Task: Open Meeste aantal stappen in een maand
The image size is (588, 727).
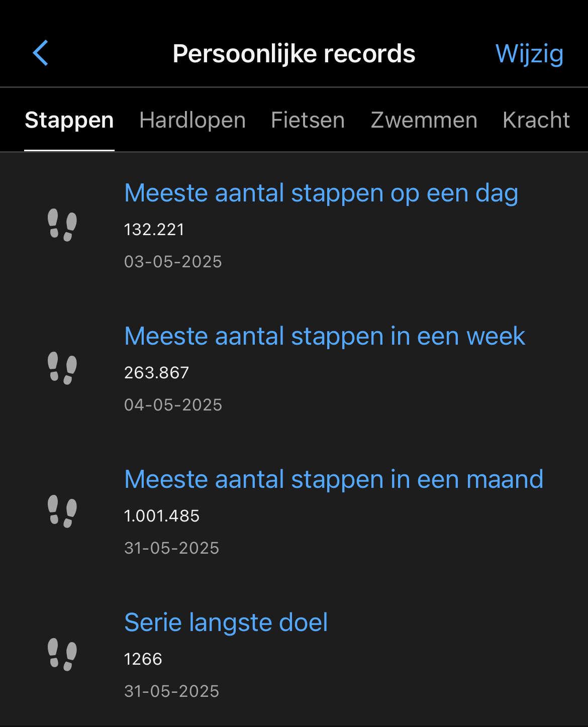Action: (334, 480)
